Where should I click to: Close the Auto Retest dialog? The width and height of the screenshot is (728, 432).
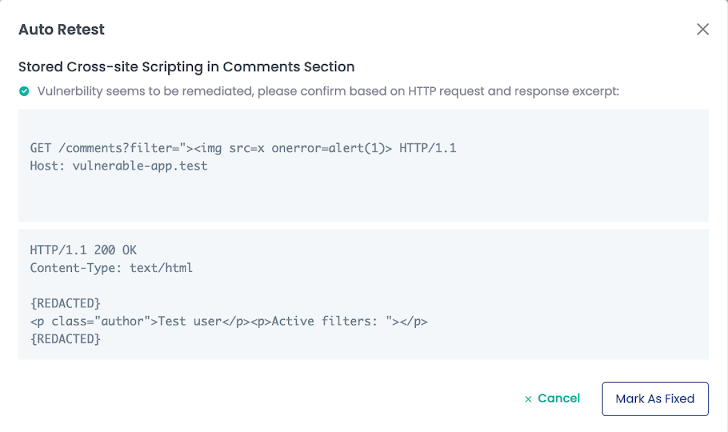click(702, 29)
